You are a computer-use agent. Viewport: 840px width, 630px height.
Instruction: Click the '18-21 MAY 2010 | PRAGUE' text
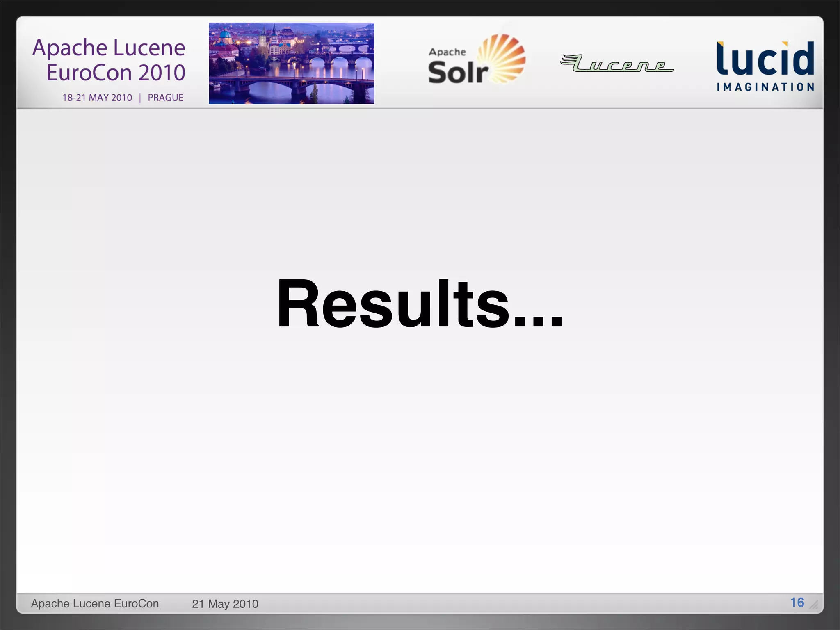coord(123,98)
